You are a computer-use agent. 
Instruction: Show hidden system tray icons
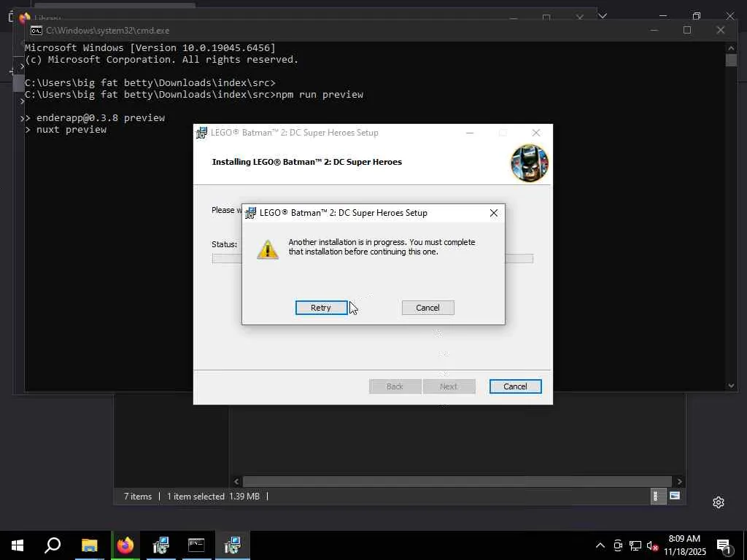(600, 545)
